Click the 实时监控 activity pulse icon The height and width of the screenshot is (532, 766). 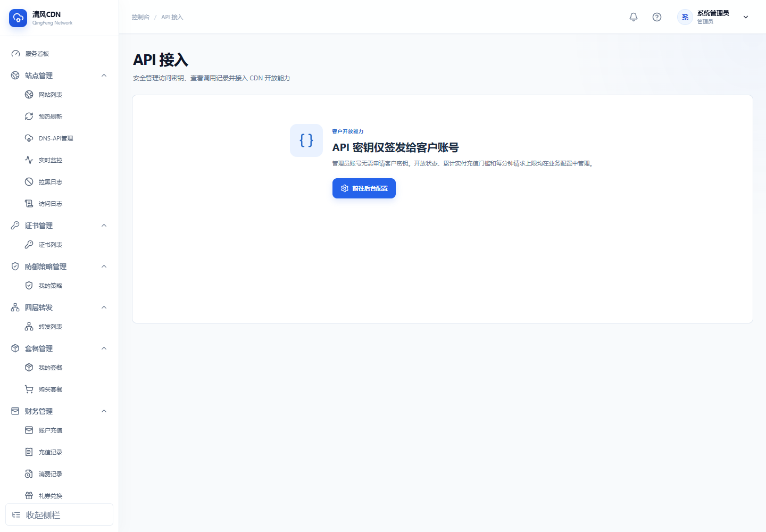pos(29,160)
